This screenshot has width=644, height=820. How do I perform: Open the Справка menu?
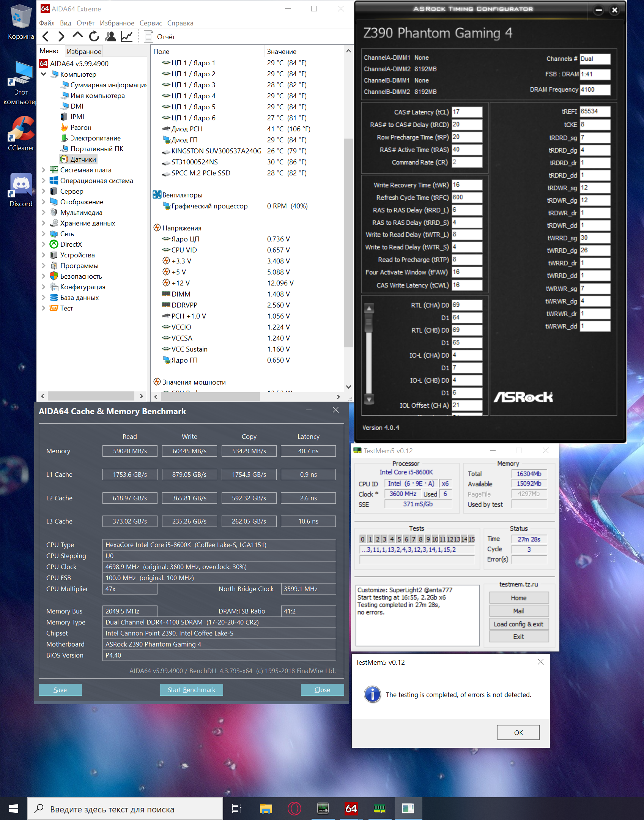(x=180, y=23)
